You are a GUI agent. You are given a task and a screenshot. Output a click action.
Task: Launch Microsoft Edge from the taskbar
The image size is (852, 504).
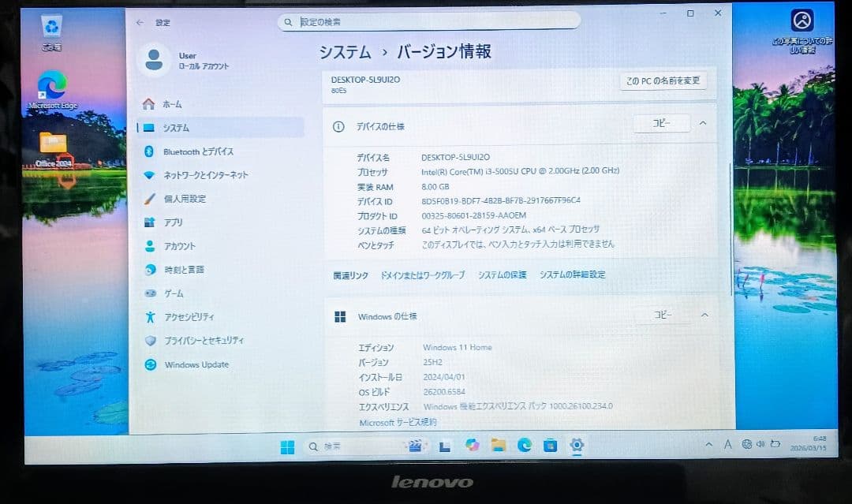[x=523, y=446]
